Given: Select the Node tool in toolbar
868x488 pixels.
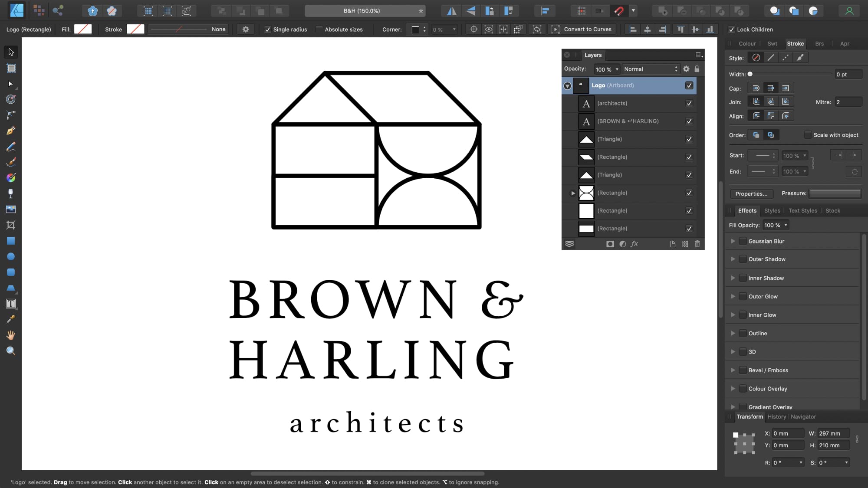Looking at the screenshot, I should pos(11,84).
